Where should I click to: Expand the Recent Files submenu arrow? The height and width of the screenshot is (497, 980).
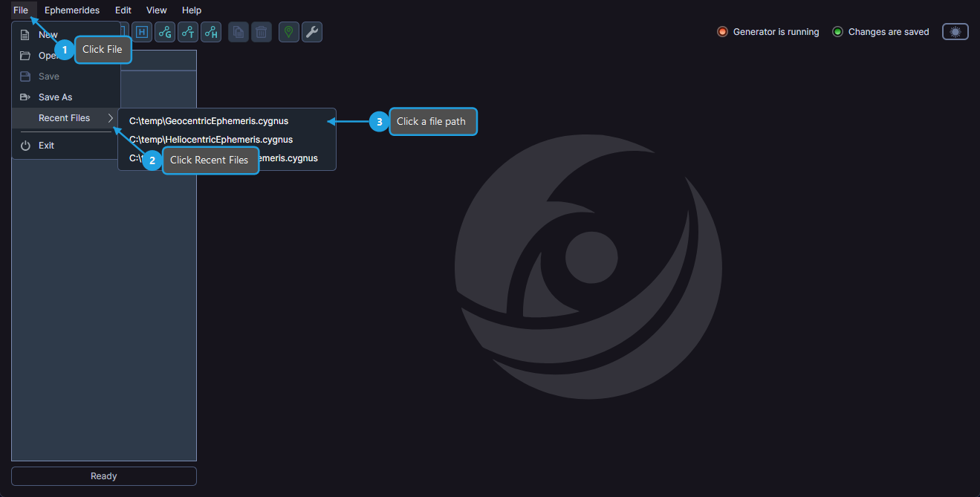pos(111,118)
